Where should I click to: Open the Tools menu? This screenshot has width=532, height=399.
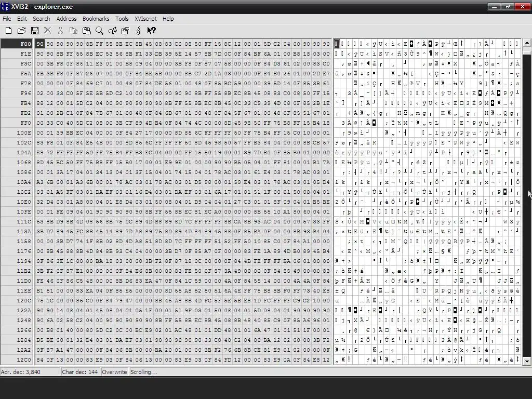122,19
